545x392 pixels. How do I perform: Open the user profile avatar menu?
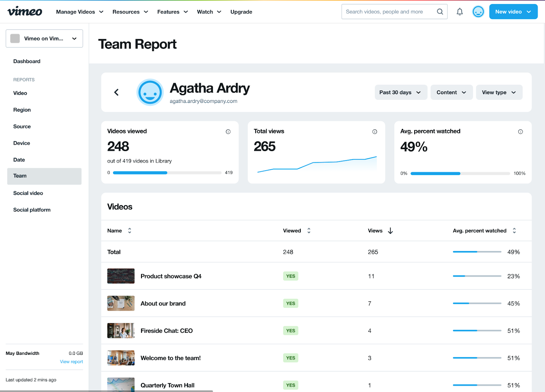478,12
